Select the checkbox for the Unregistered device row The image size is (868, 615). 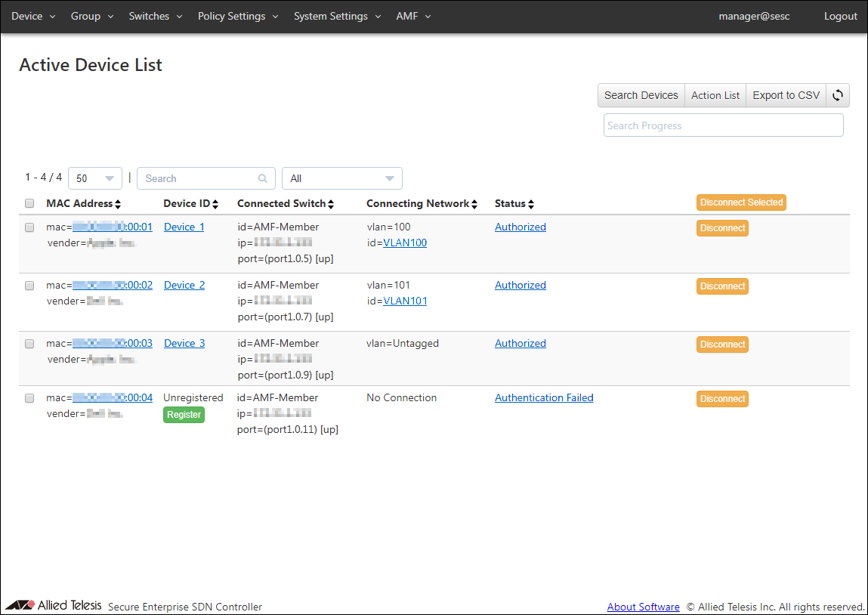[x=29, y=398]
